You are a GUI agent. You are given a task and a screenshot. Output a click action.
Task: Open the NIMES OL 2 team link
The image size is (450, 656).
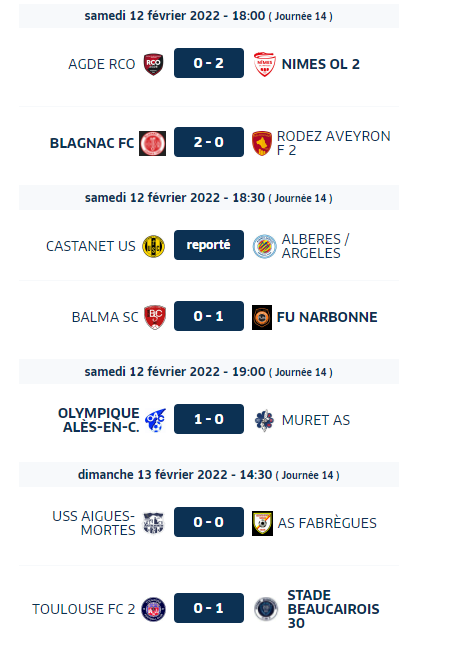point(321,64)
